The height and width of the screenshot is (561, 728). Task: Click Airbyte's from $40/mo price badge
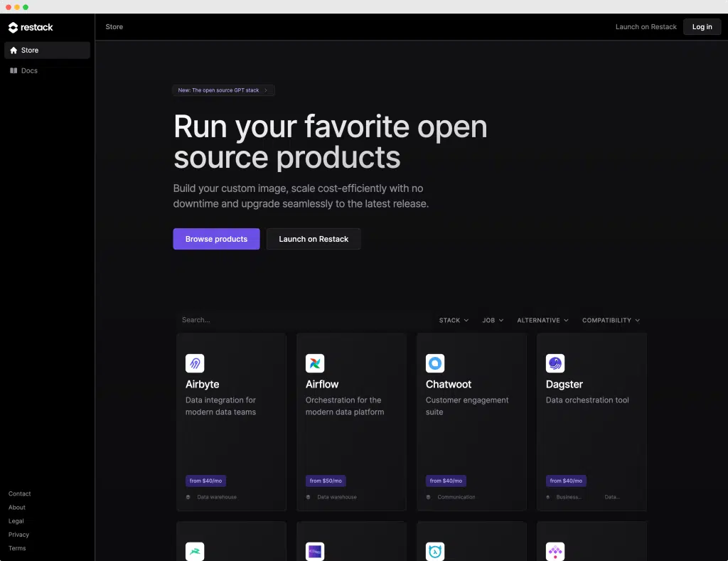205,481
